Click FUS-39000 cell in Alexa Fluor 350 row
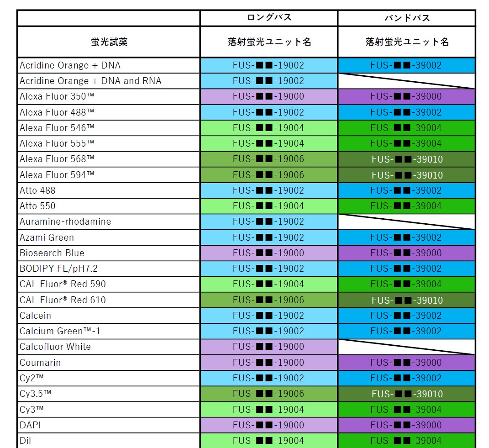The image size is (489, 448). pos(407,96)
